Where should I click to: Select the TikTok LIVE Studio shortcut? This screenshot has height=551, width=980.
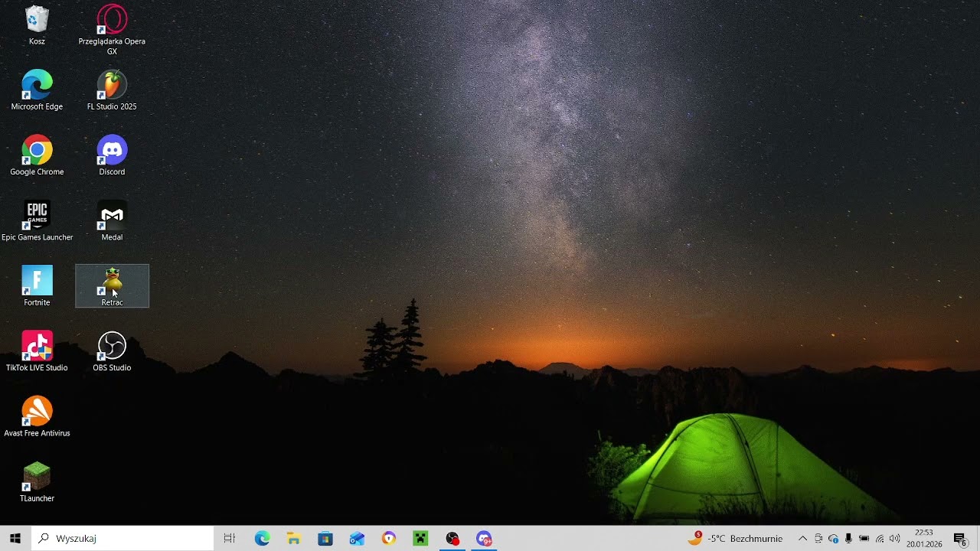pos(37,351)
